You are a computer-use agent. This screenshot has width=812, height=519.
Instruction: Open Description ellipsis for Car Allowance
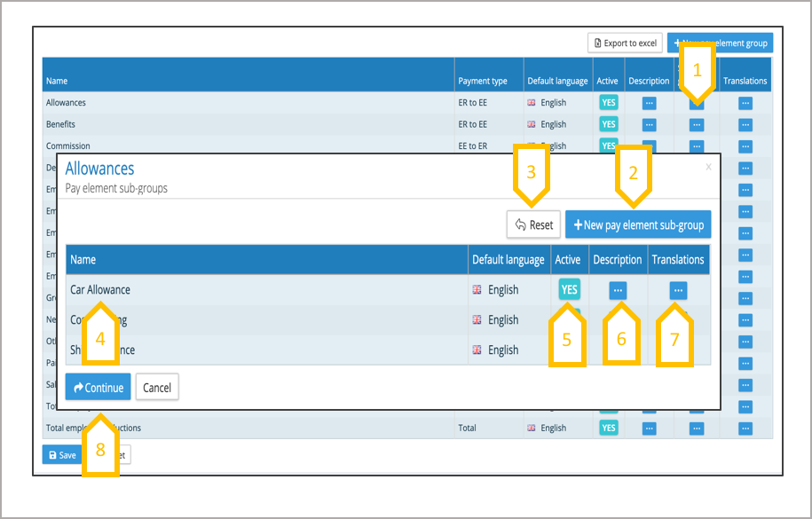tap(618, 290)
